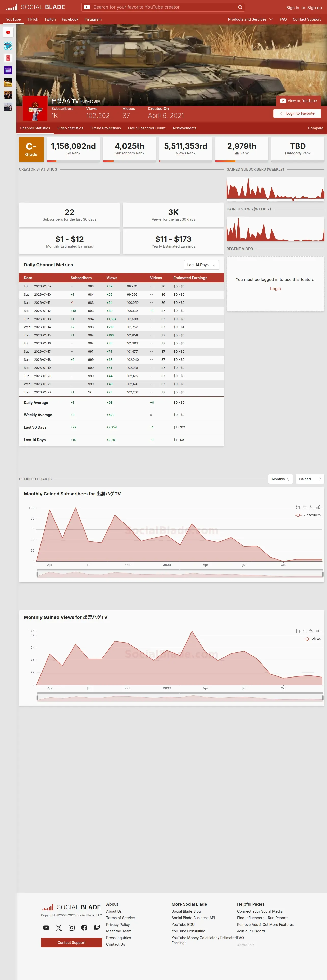327x980 pixels.
Task: Switch to the Instagram platform tab
Action: [93, 19]
